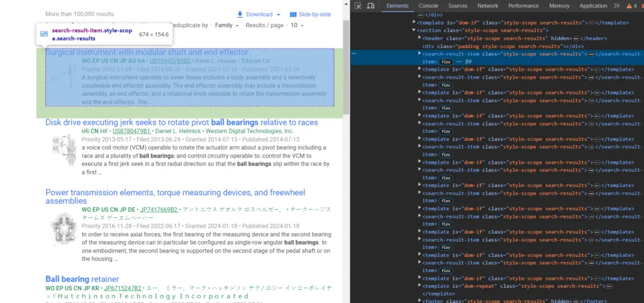Click the Download arrow icon
This screenshot has height=303, width=644.
coord(240,14)
